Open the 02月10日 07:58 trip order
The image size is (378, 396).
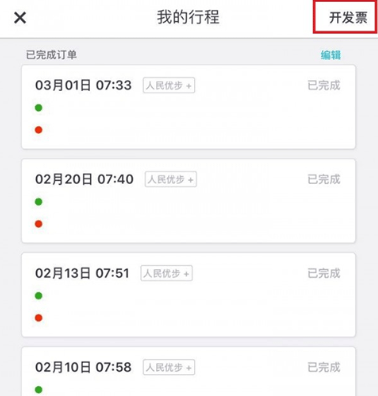(189, 371)
